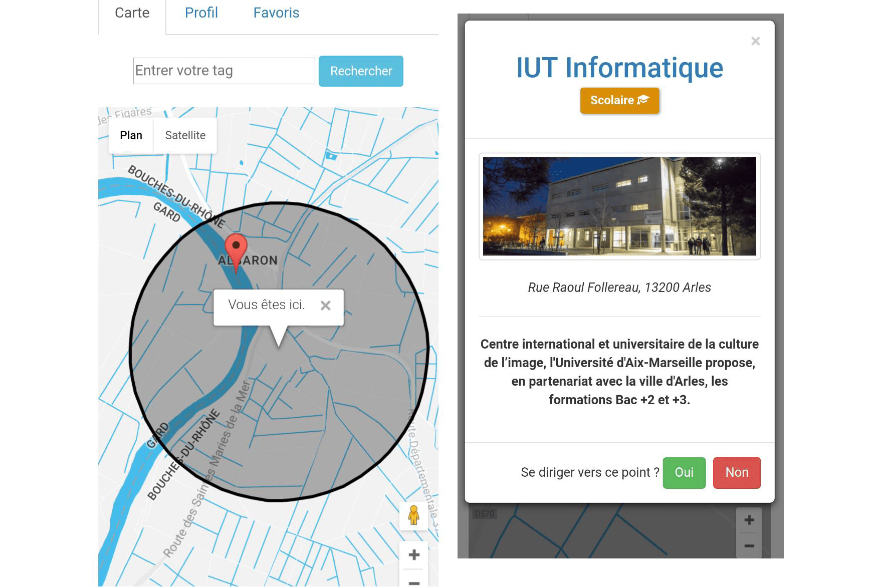The width and height of the screenshot is (885, 588).
Task: Click the zoom out icon on the right map
Action: click(749, 546)
